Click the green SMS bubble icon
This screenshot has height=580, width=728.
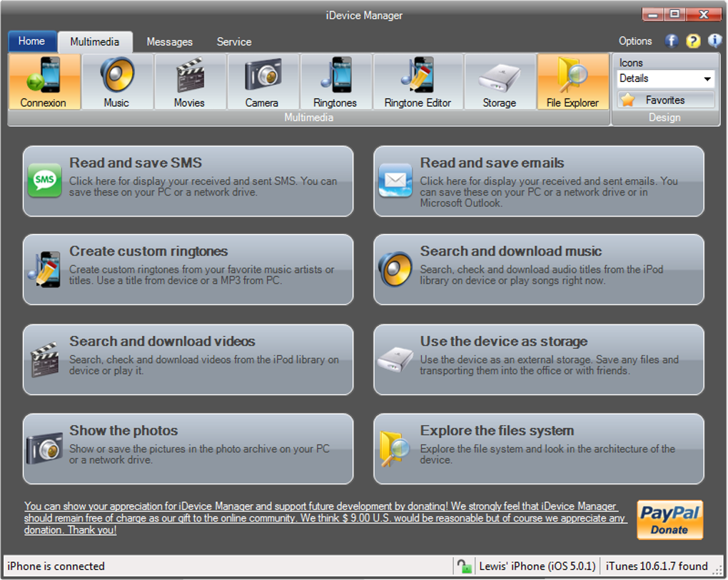(44, 180)
